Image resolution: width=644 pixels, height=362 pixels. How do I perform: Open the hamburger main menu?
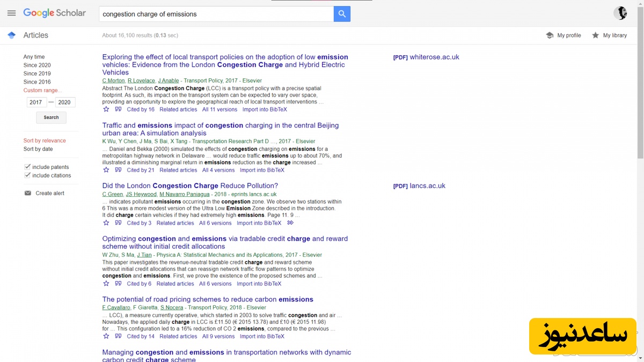coord(11,13)
